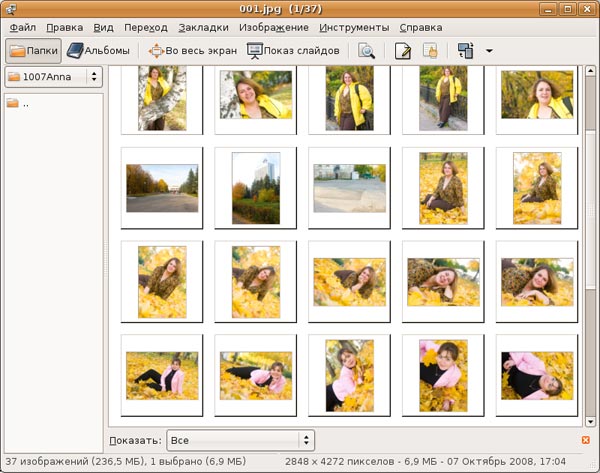Open the Справка menu
This screenshot has height=473, width=600.
pyautogui.click(x=421, y=28)
